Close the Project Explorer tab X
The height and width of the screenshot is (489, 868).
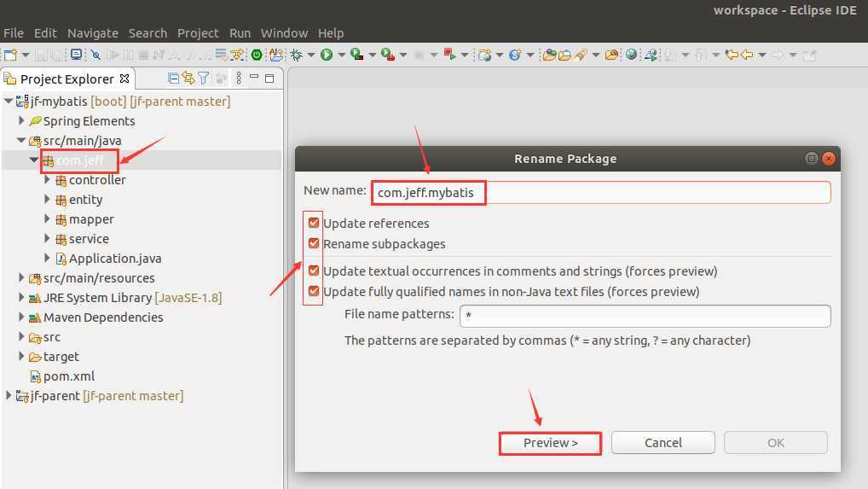pyautogui.click(x=124, y=79)
